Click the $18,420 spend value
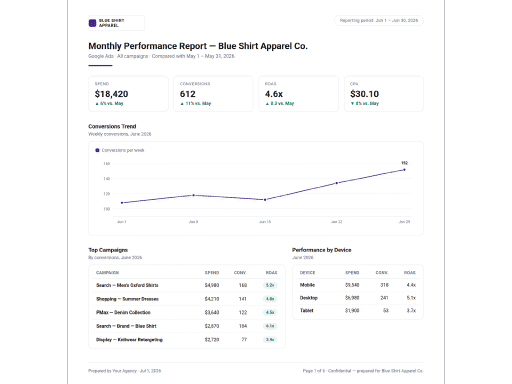The width and height of the screenshot is (512, 384). 111,94
